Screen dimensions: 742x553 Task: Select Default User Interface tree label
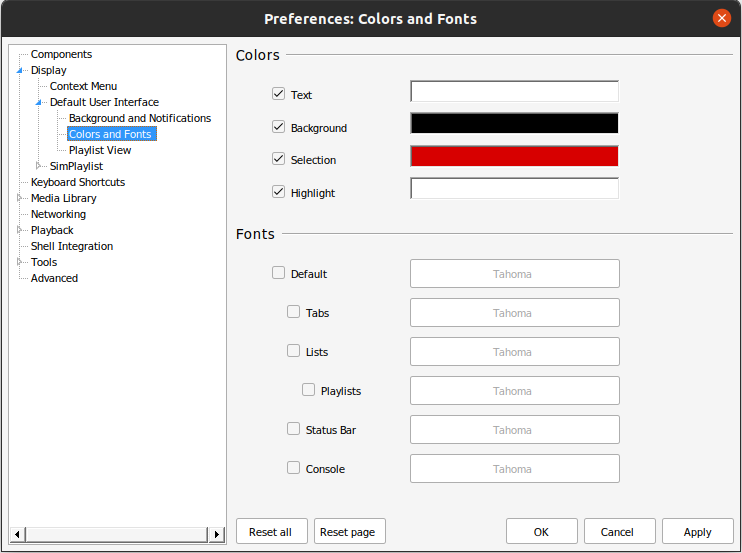105,102
